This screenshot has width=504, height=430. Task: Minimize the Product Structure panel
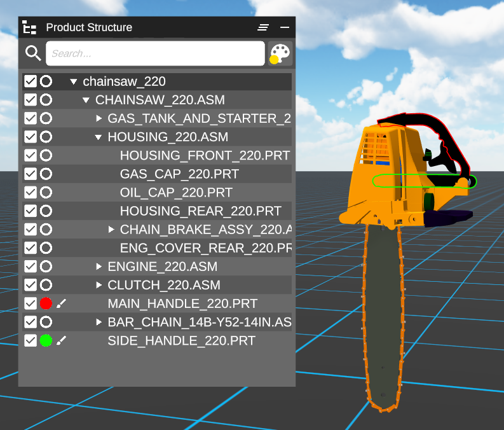click(x=285, y=27)
